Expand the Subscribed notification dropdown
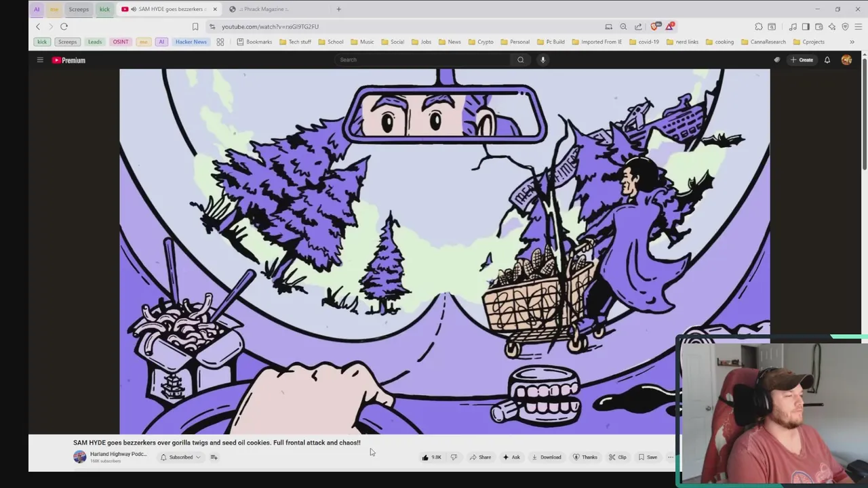This screenshot has width=868, height=488. click(x=180, y=457)
